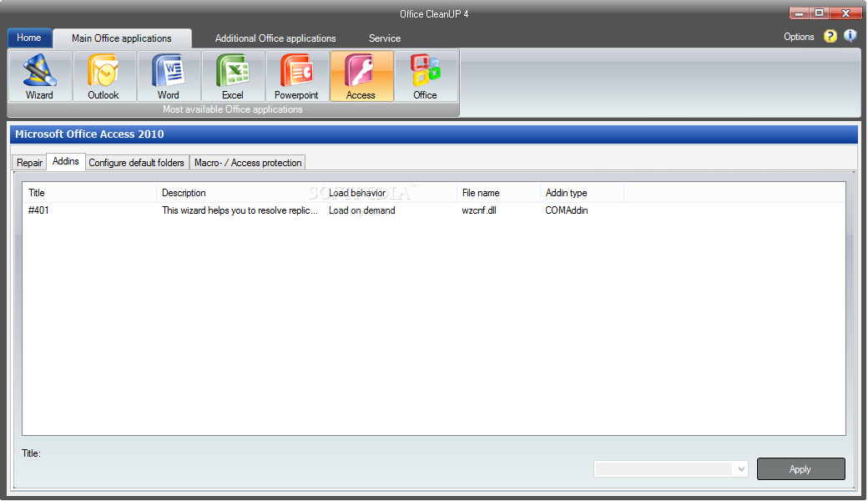
Task: Open the Repair tab
Action: pyautogui.click(x=29, y=163)
